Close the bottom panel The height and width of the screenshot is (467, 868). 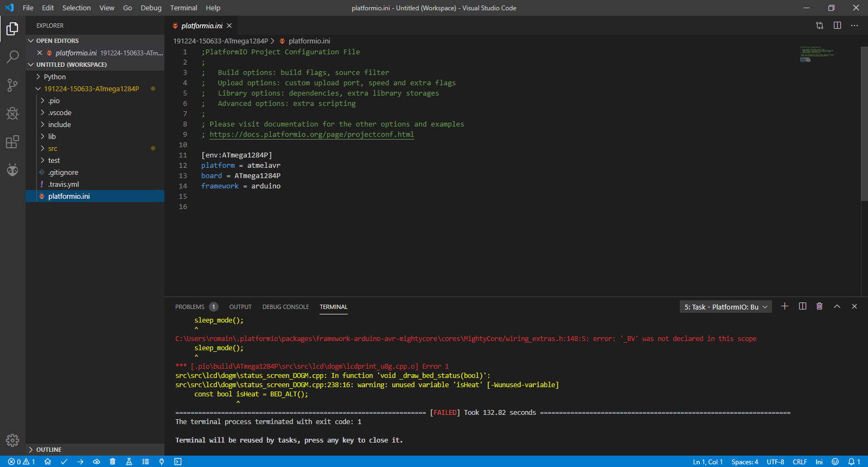(854, 306)
